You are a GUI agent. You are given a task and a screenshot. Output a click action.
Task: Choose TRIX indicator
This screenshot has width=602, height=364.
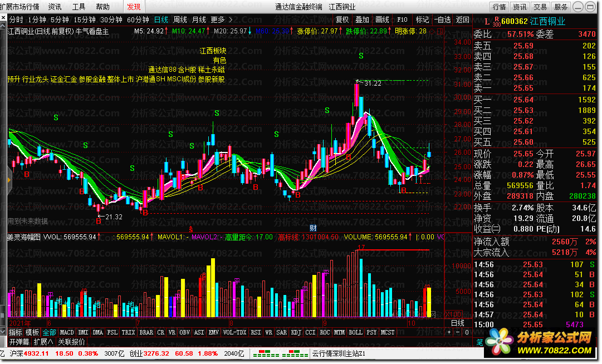[x=128, y=332]
